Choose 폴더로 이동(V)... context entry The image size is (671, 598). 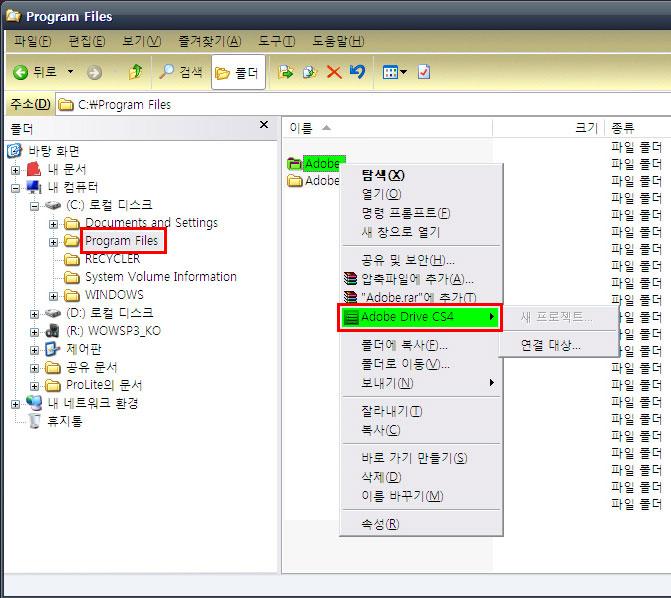421,364
